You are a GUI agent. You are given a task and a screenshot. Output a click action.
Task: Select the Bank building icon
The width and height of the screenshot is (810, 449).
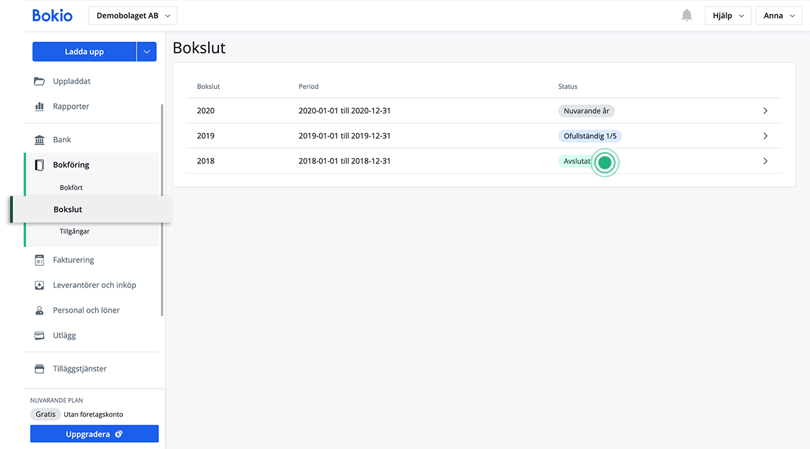(39, 140)
